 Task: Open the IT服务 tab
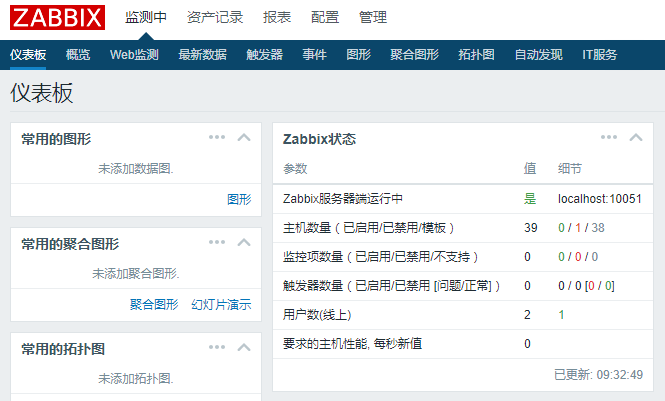(599, 55)
